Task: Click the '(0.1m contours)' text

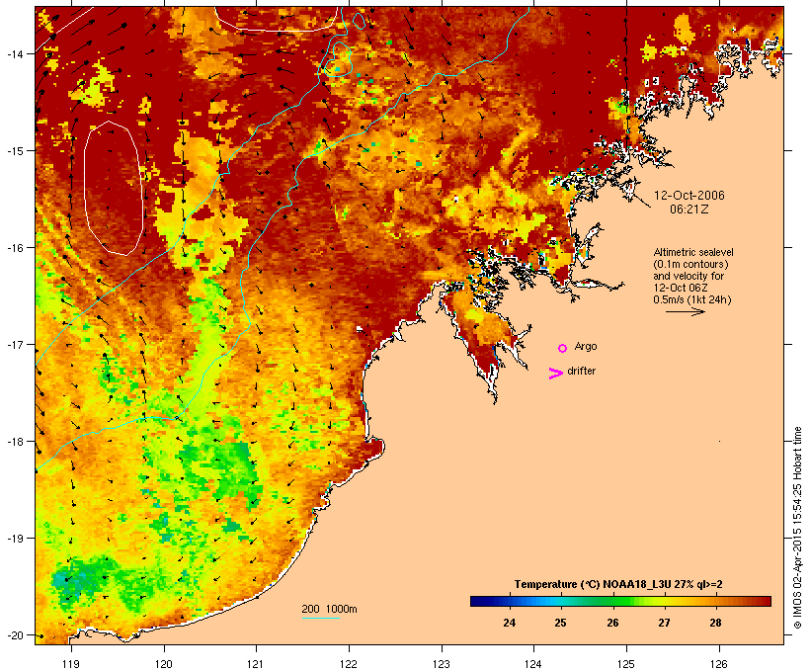Action: pyautogui.click(x=691, y=264)
